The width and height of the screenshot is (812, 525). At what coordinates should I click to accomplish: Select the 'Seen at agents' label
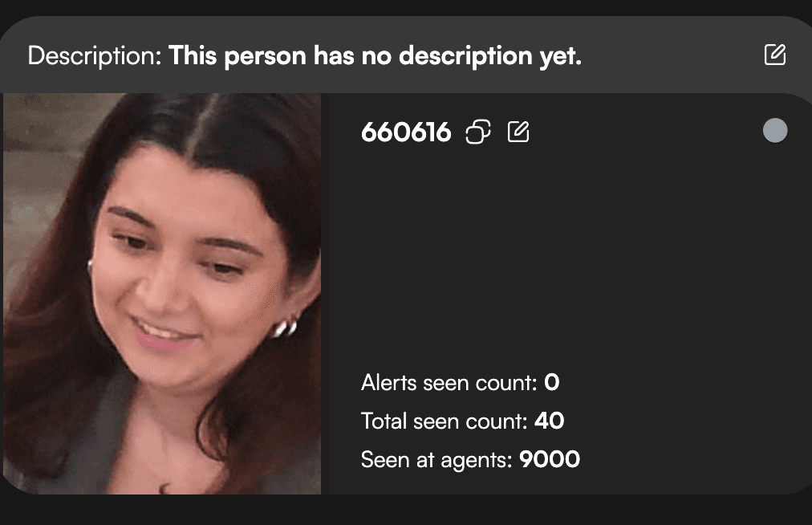tap(436, 460)
